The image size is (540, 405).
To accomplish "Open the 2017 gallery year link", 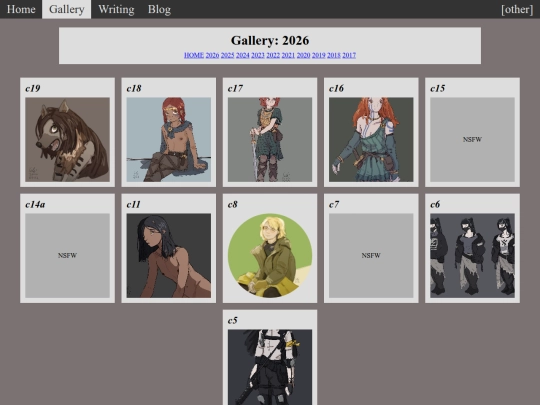I will pyautogui.click(x=349, y=55).
